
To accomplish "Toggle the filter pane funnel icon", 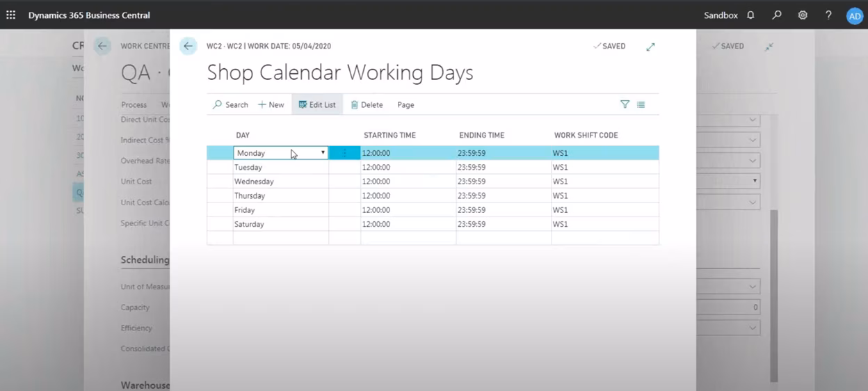I will pyautogui.click(x=625, y=104).
